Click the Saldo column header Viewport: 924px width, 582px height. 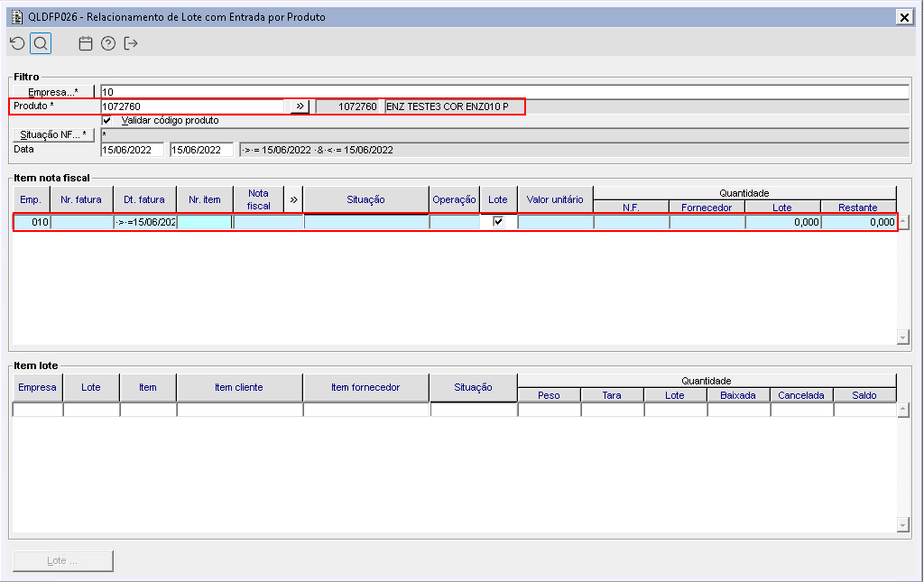(864, 395)
